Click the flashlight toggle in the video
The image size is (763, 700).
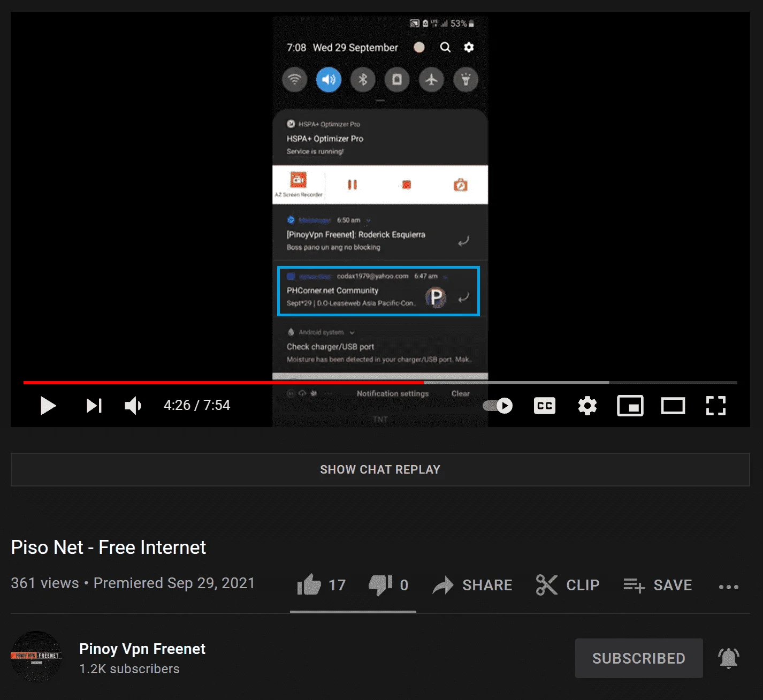click(466, 80)
